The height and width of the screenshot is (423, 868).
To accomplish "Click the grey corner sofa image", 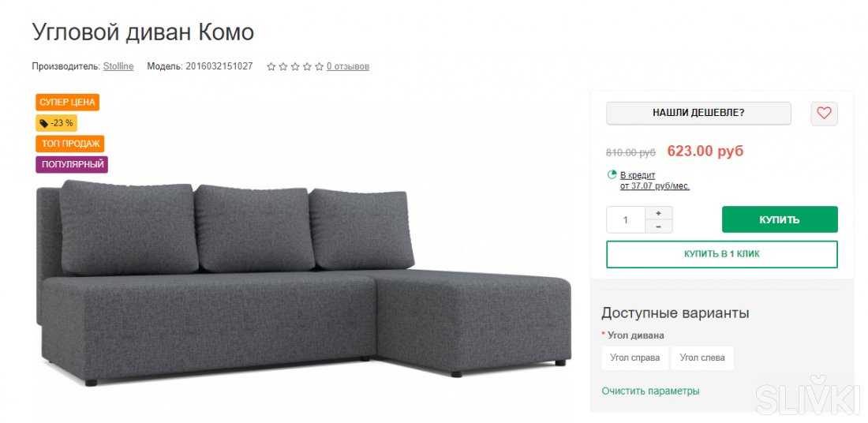I will coord(303,292).
